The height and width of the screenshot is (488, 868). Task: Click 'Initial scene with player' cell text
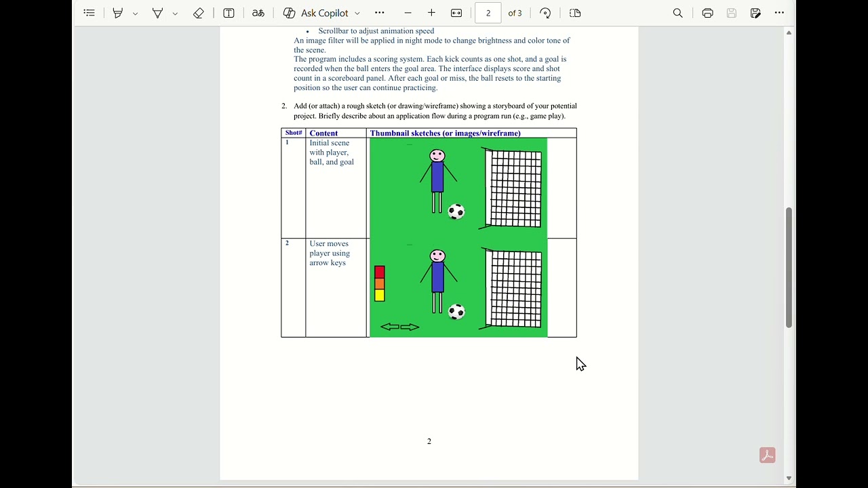[x=332, y=152]
